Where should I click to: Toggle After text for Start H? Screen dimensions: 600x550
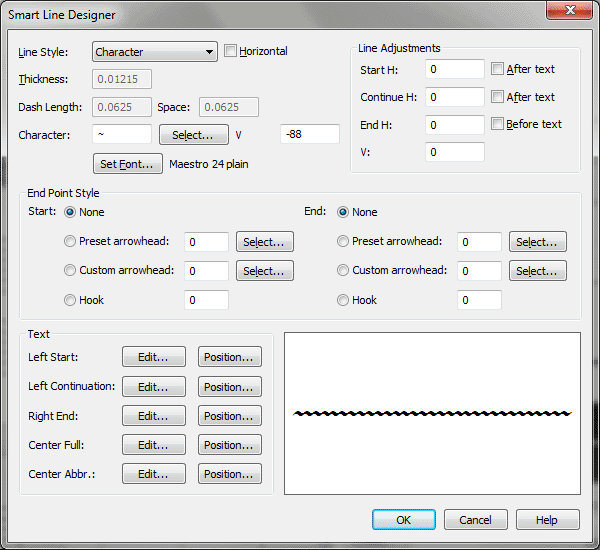498,69
